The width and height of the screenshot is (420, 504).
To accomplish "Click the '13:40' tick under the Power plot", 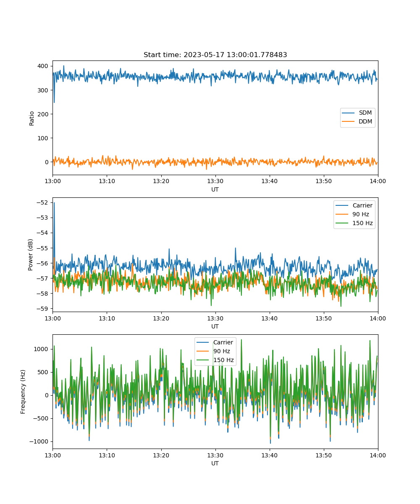I will (269, 318).
